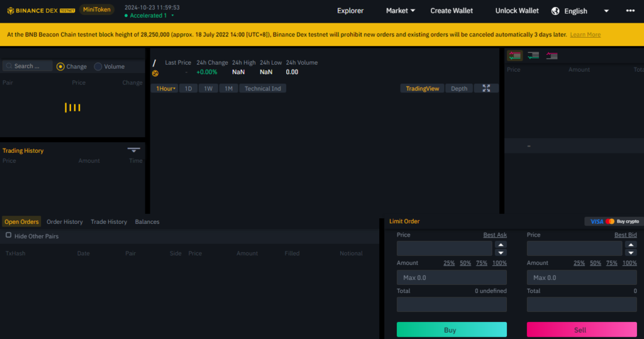
Task: Select the Change sort radio button
Action: (60, 67)
